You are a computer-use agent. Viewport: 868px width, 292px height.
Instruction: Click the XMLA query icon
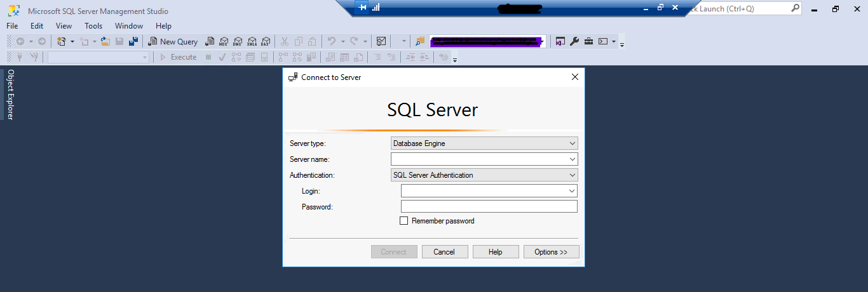pos(252,41)
